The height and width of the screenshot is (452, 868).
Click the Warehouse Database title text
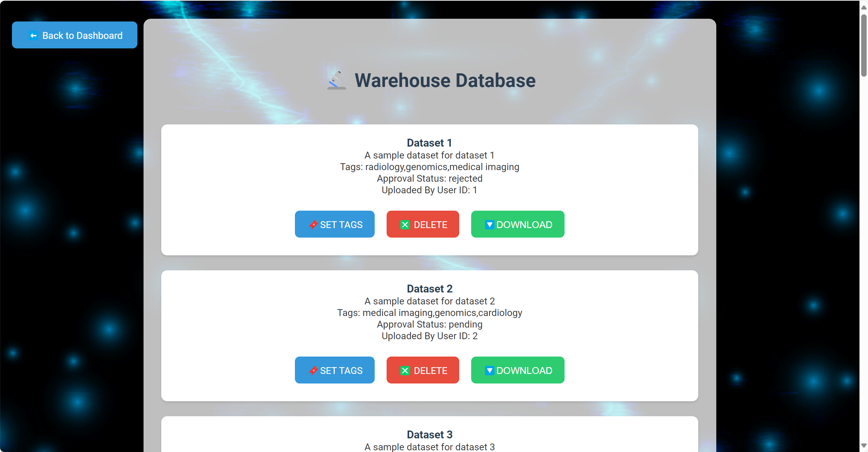445,80
